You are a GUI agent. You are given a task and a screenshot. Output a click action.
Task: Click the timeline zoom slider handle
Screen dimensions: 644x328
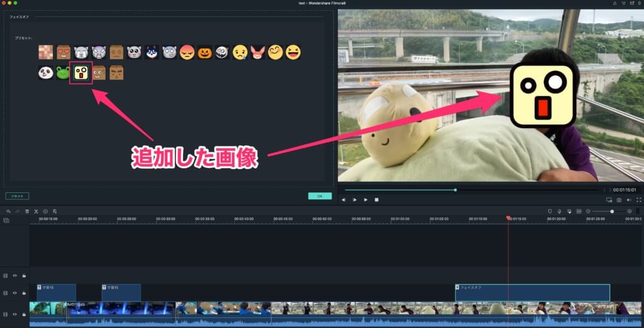click(612, 211)
